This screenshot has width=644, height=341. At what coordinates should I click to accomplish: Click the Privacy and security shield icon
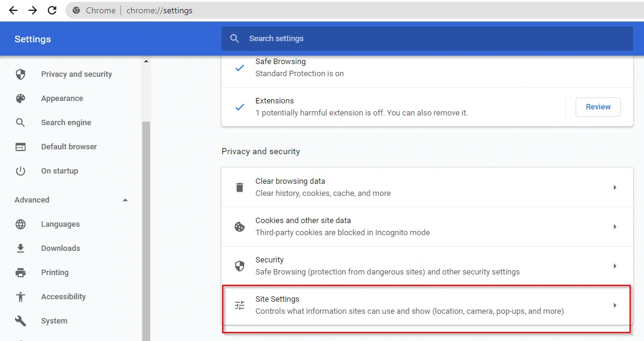coord(21,74)
